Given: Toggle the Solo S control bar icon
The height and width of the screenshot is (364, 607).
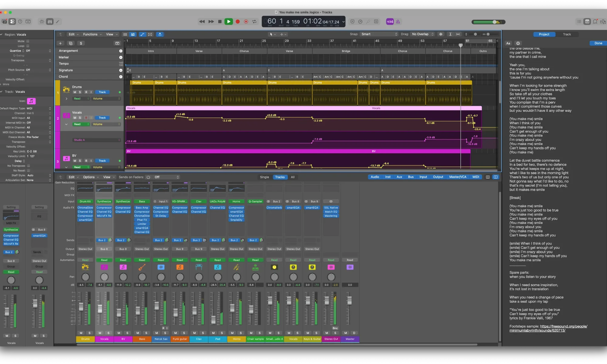Looking at the screenshot, I should click(376, 22).
